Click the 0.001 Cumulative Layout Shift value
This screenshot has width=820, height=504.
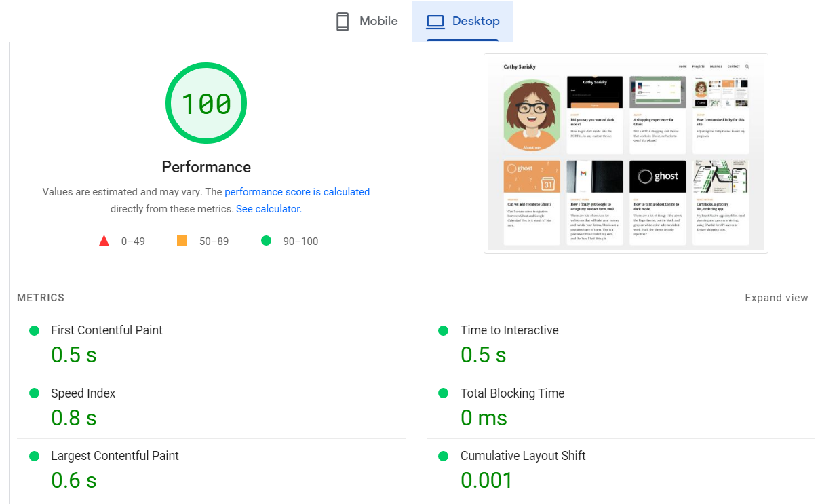pos(486,480)
